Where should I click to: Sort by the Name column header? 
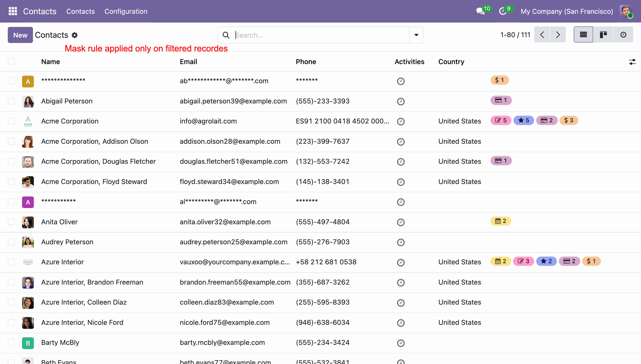[x=50, y=62]
